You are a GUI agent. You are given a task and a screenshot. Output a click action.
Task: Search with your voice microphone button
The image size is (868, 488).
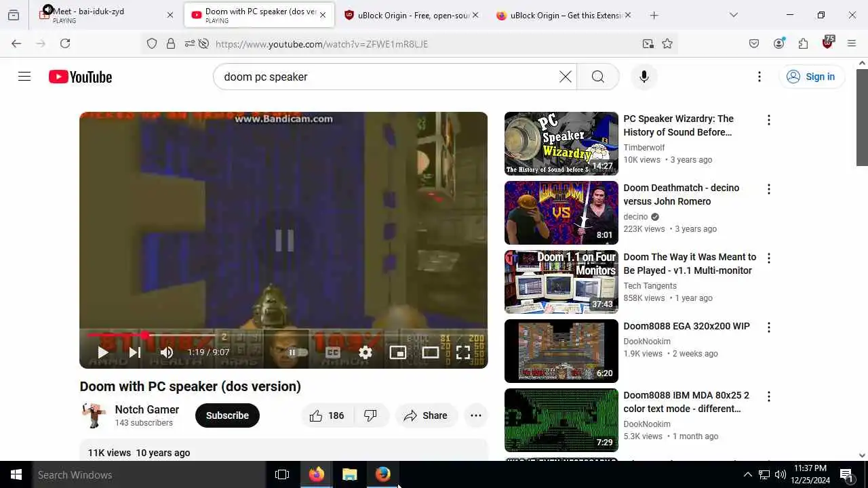pyautogui.click(x=644, y=77)
